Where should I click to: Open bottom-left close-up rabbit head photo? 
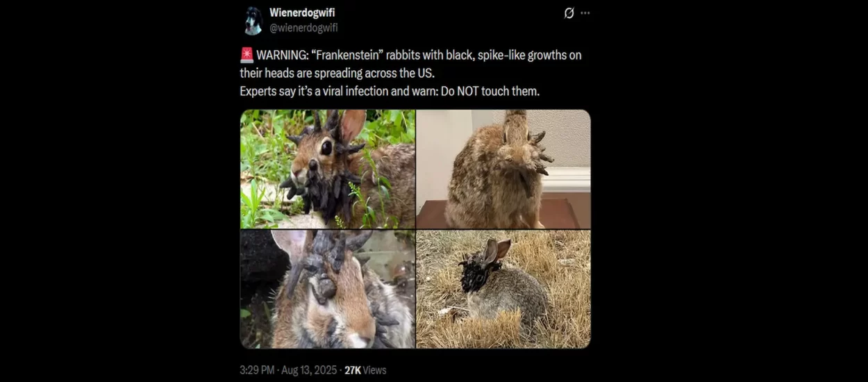coord(328,289)
